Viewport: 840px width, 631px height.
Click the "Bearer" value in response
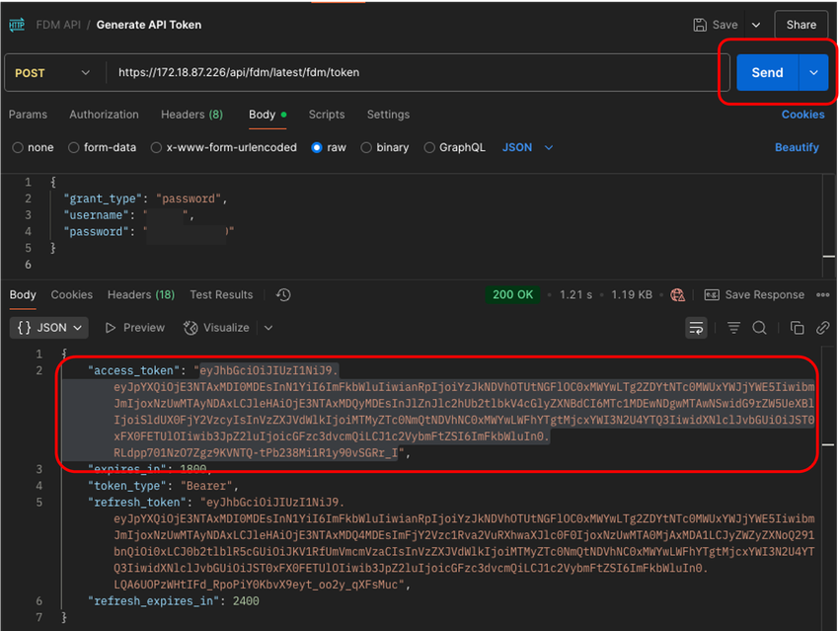pyautogui.click(x=206, y=486)
